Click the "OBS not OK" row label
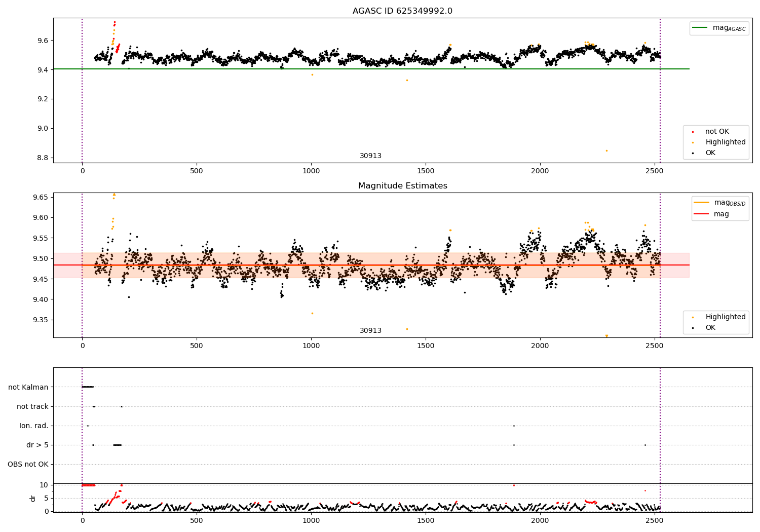The width and height of the screenshot is (760, 532). tap(28, 464)
